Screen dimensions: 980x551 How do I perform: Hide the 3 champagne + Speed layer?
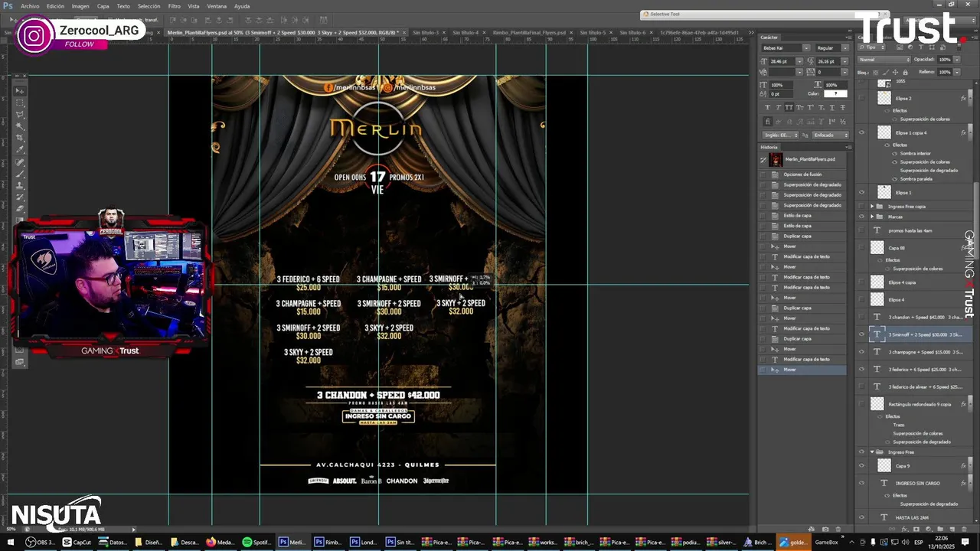click(x=861, y=352)
